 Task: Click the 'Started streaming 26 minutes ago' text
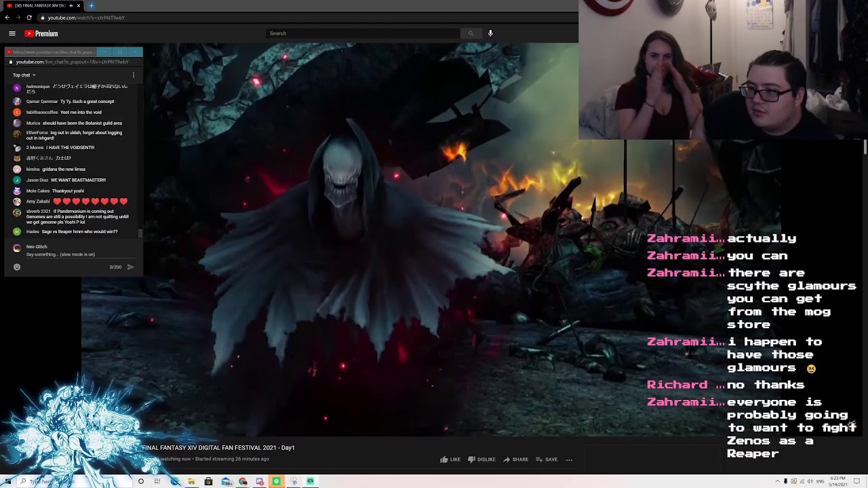233,459
